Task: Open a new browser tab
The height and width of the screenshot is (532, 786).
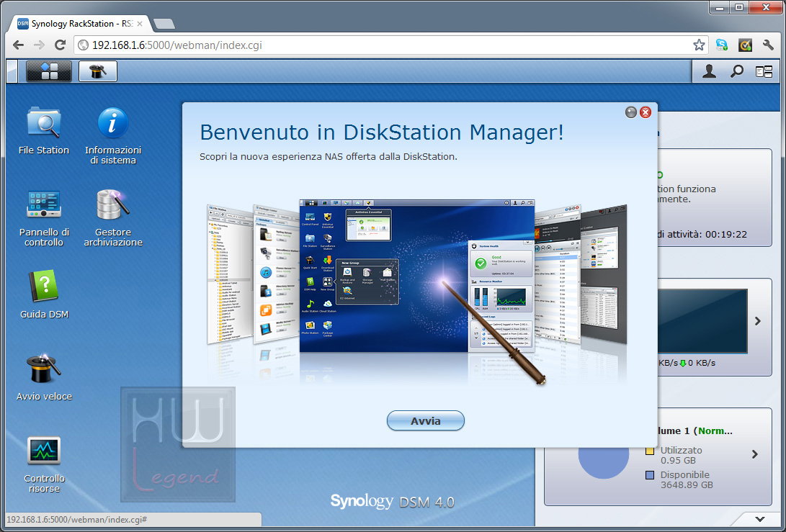Action: (164, 24)
